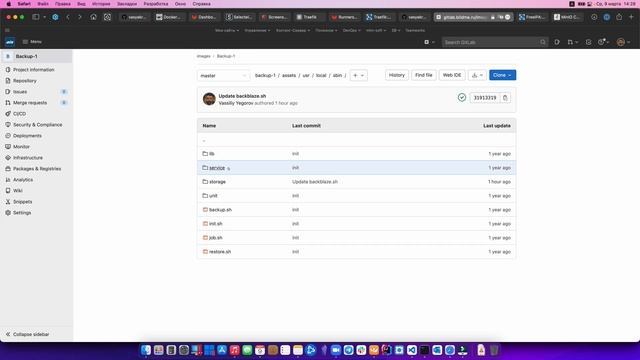Viewport: 640px width, 360px height.
Task: Click the local breadcrumb path segment
Action: tap(321, 76)
